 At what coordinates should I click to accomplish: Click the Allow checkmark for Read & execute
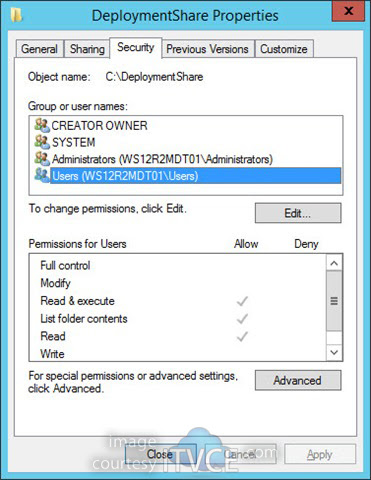[242, 301]
